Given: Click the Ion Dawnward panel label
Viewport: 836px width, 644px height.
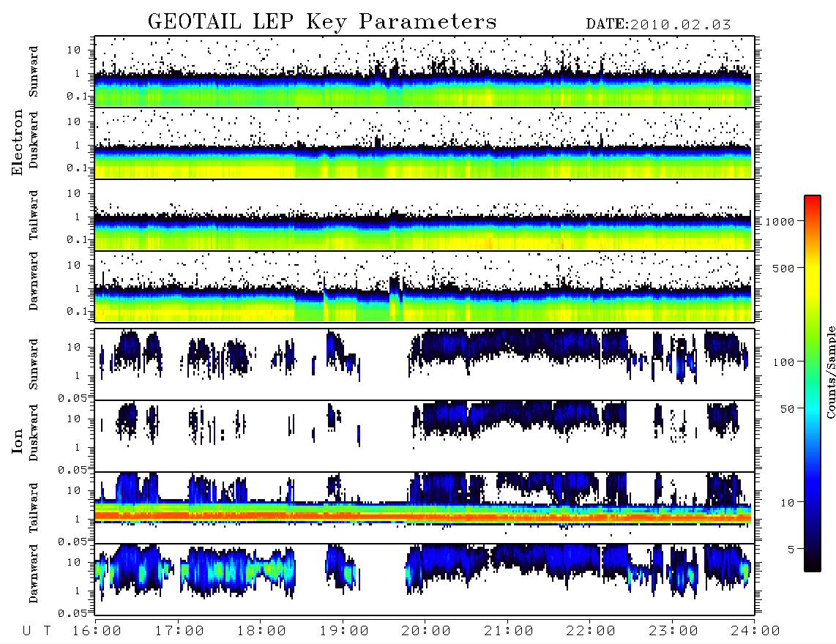Looking at the screenshot, I should [x=34, y=574].
